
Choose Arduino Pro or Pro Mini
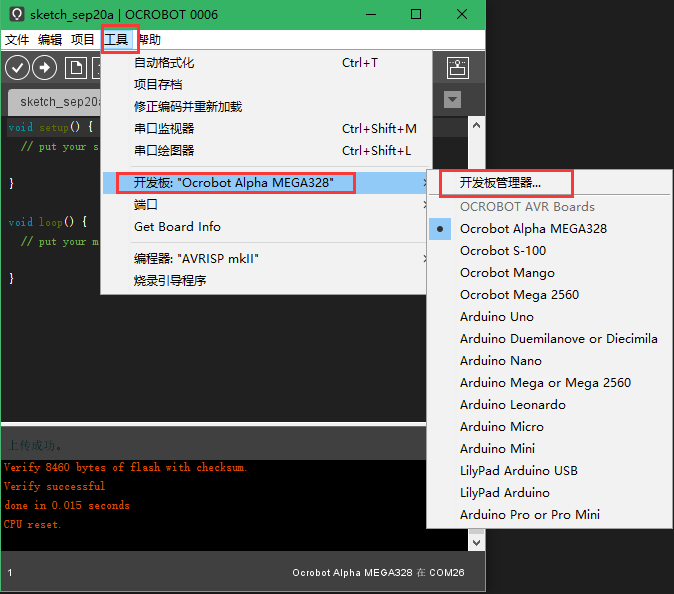(x=550, y=514)
